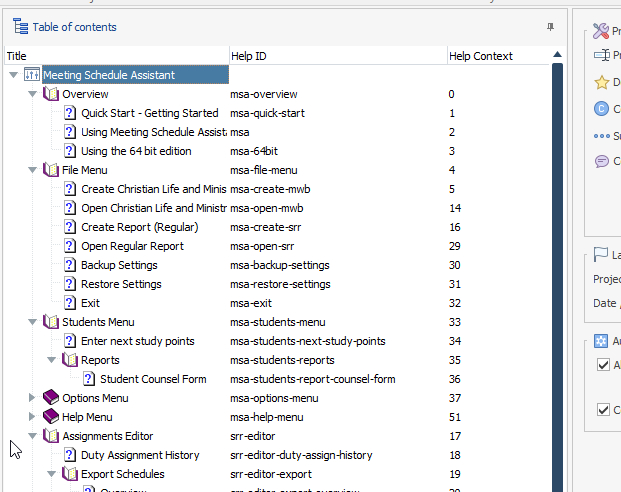
Task: Select the Restore Settings topic
Action: click(x=121, y=284)
